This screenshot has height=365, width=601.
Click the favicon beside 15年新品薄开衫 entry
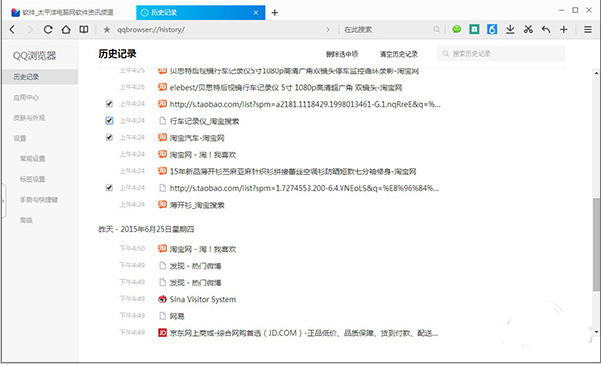pos(163,171)
